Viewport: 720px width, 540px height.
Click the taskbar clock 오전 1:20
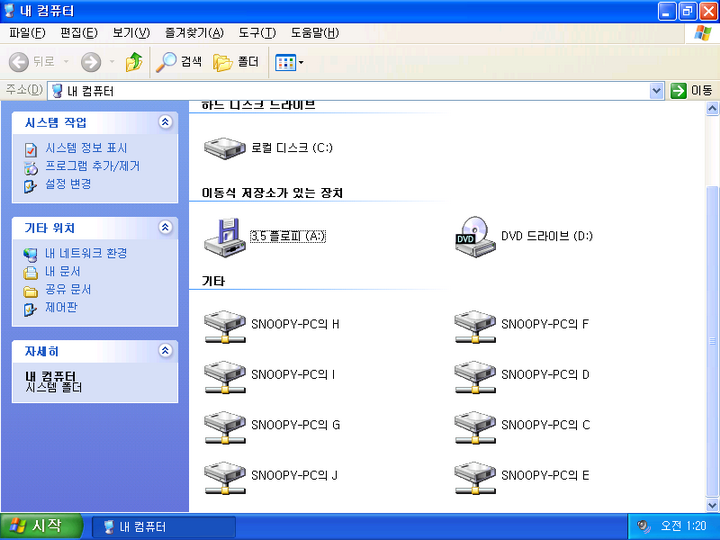pos(683,526)
